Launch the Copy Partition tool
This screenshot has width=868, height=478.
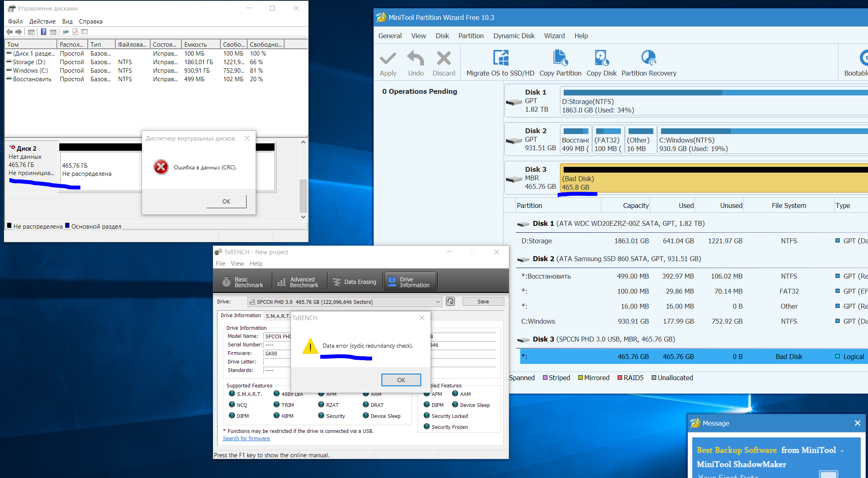[560, 58]
